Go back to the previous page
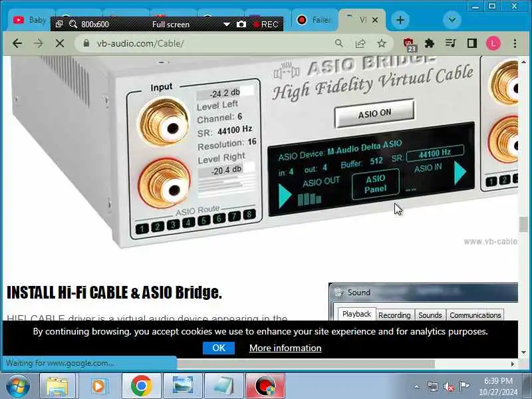This screenshot has width=532, height=399. click(17, 43)
